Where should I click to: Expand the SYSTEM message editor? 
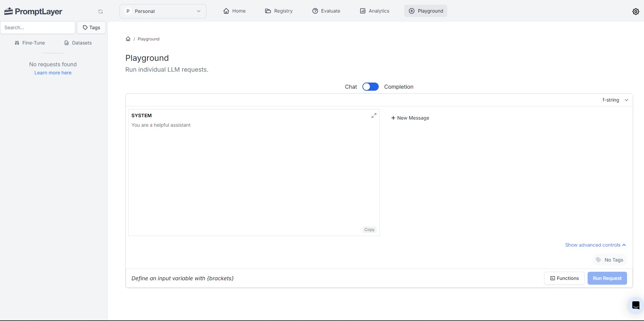click(x=374, y=115)
